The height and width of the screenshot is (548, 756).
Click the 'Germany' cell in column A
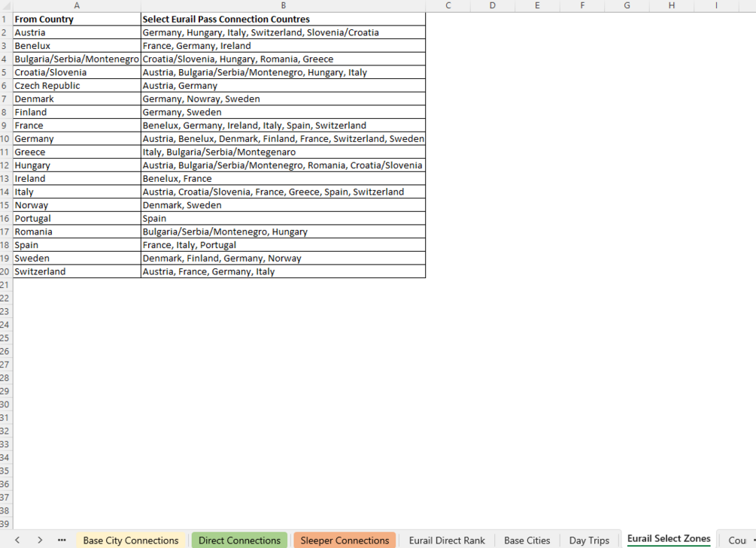(x=77, y=139)
